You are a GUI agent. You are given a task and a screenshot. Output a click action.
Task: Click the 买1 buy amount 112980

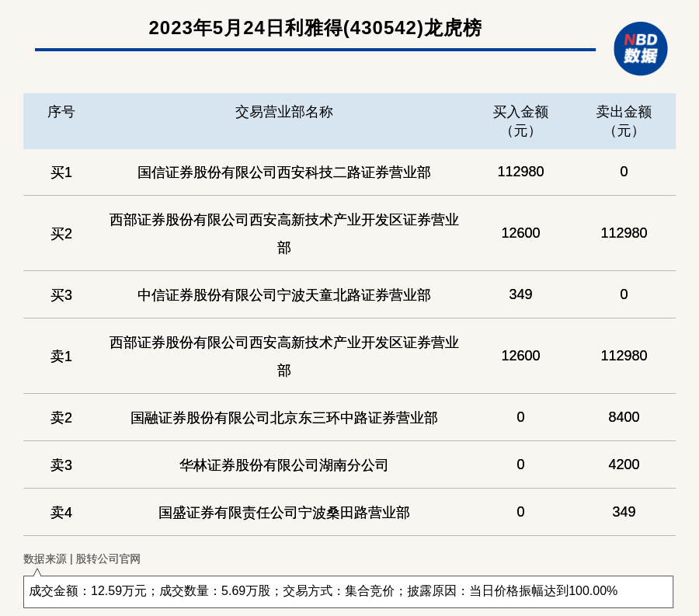[x=520, y=172]
